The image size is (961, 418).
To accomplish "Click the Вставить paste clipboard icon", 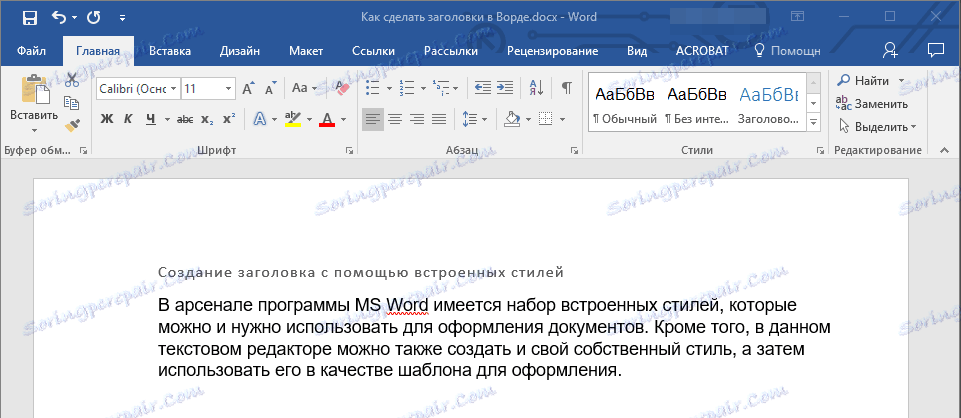I will 34,89.
